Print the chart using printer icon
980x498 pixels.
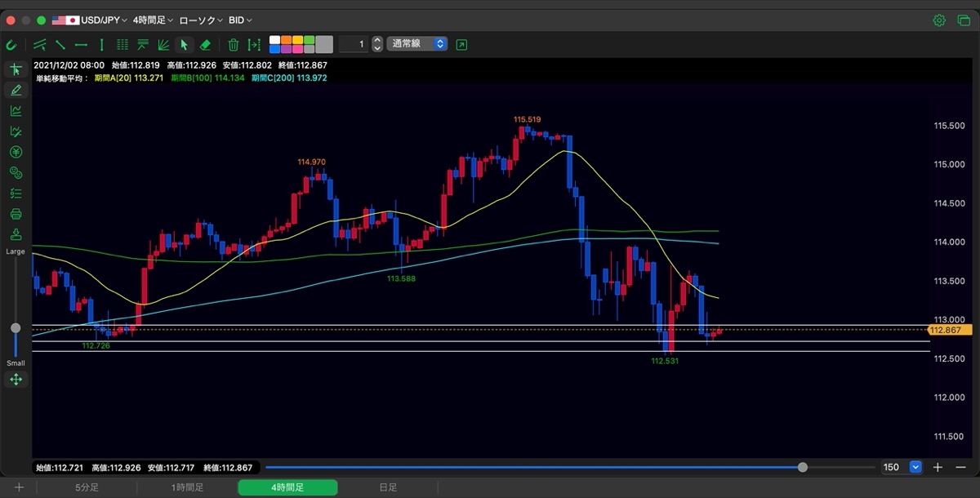pyautogui.click(x=16, y=214)
